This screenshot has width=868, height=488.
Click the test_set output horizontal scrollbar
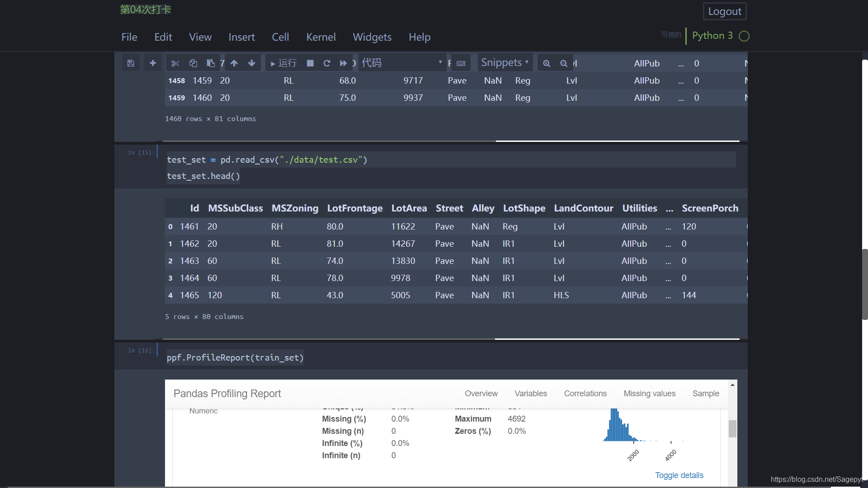pos(617,338)
